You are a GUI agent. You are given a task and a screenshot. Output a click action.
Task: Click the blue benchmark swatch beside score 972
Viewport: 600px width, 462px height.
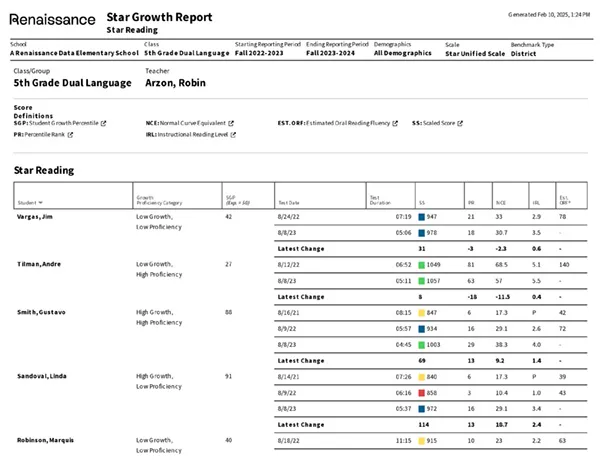pyautogui.click(x=421, y=409)
